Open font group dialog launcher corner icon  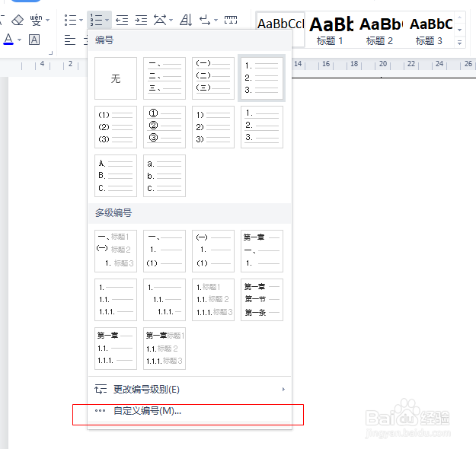[x=51, y=53]
